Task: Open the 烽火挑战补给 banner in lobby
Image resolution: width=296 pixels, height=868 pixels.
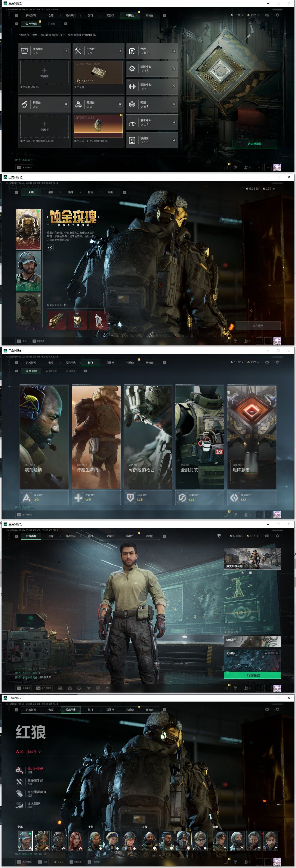Action: click(252, 559)
